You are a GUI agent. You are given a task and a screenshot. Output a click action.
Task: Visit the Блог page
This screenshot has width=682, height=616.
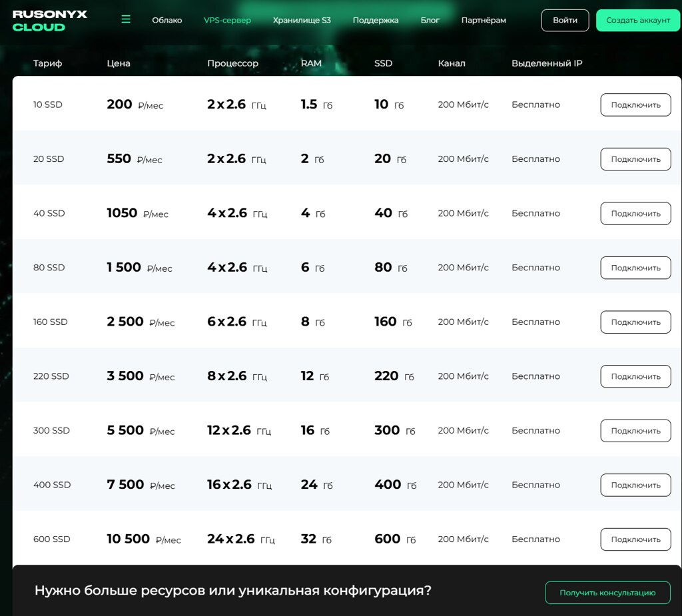(430, 20)
